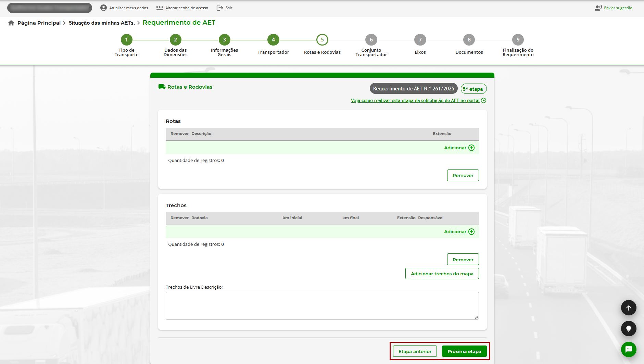The height and width of the screenshot is (364, 644).
Task: Click Remover column header in Trechos table
Action: 179,218
